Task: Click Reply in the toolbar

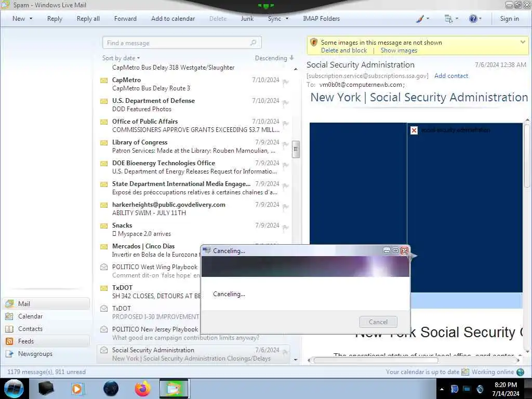Action: click(x=55, y=19)
